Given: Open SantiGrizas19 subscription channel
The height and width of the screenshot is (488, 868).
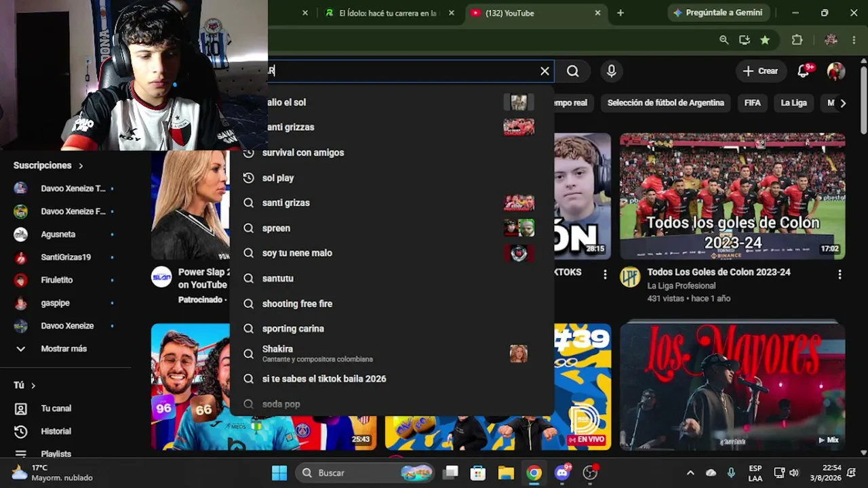Looking at the screenshot, I should coord(65,258).
